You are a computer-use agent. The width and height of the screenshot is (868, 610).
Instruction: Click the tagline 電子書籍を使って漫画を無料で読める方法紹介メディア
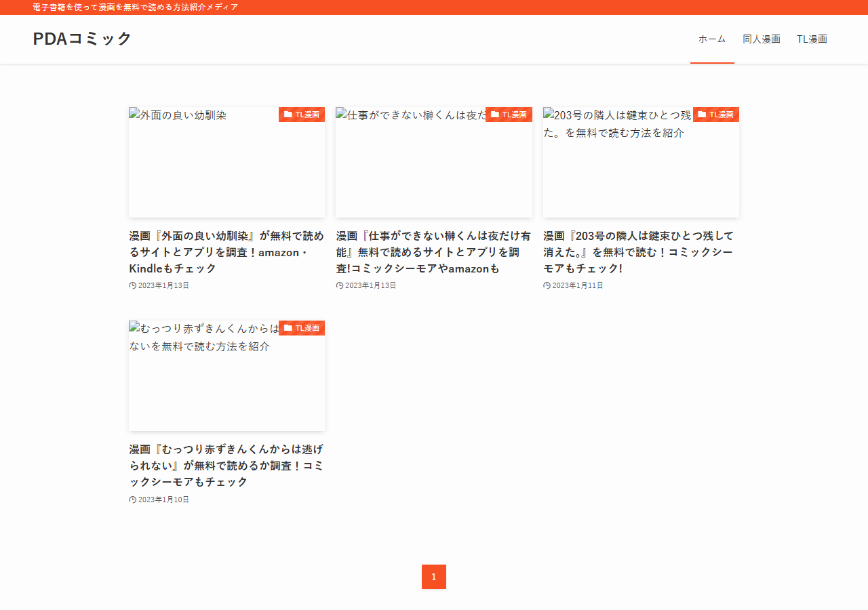click(x=136, y=7)
